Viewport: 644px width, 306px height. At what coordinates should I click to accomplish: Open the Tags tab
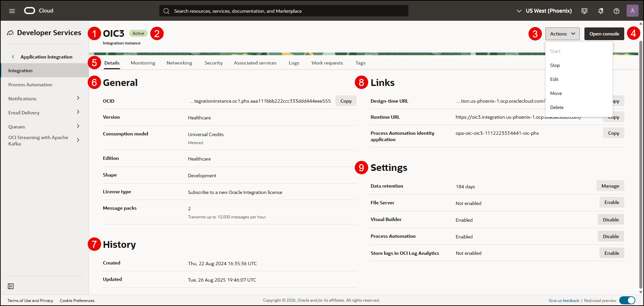click(x=360, y=63)
